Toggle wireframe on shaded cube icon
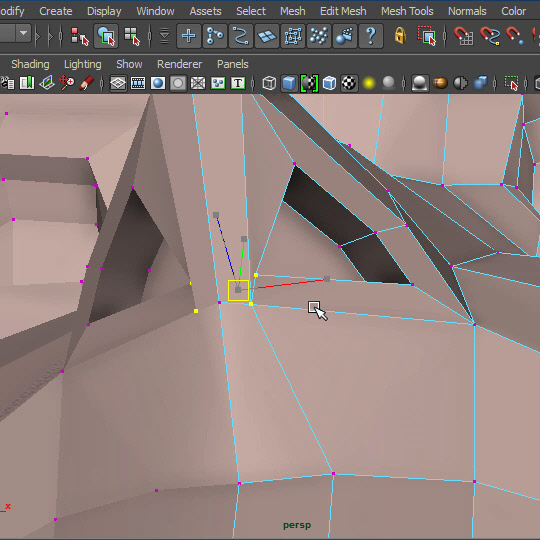The height and width of the screenshot is (540, 540). tap(329, 83)
